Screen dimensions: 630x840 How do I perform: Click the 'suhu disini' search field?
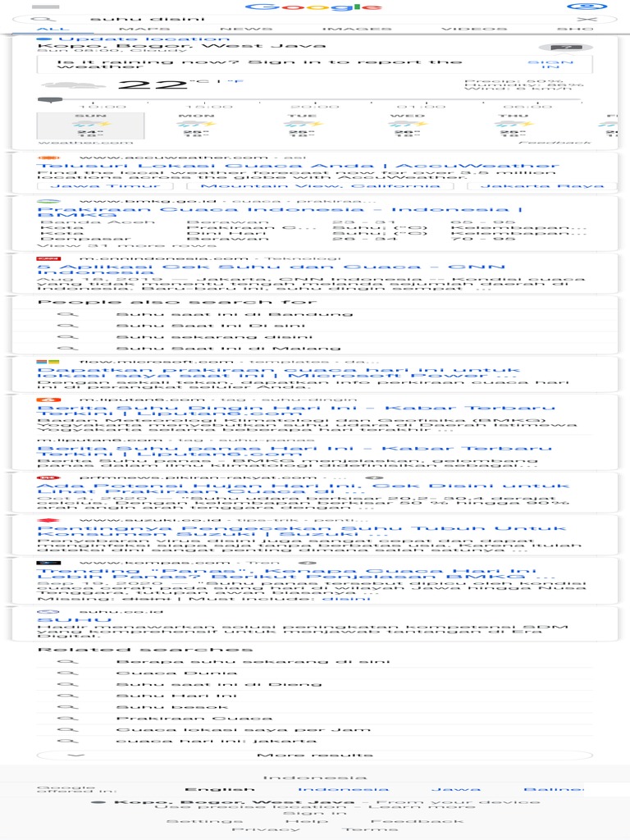point(315,20)
